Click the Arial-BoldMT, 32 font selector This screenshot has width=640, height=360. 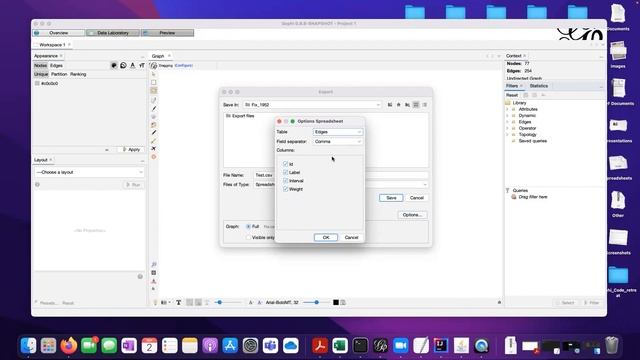pos(282,302)
